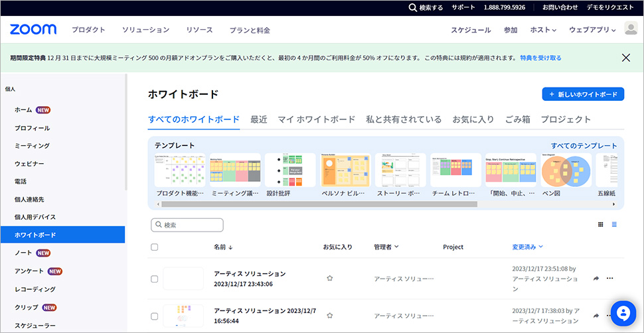The height and width of the screenshot is (333, 644).
Task: Share arrow icon for the 2023/12/17 board
Action: pos(596,279)
